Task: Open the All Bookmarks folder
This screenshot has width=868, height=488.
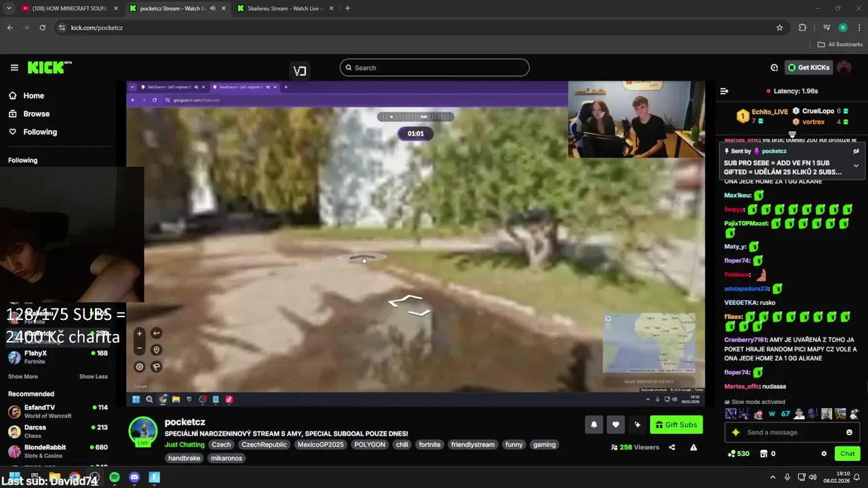Action: click(x=840, y=44)
